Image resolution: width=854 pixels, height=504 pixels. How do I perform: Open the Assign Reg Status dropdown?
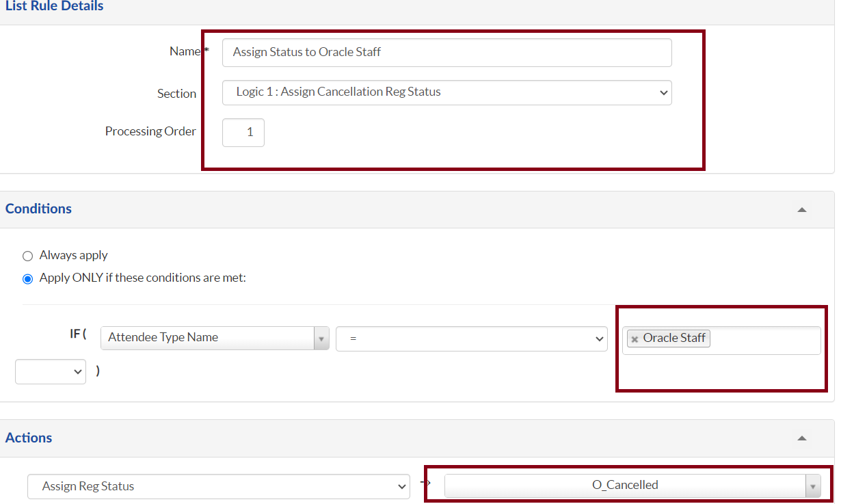(218, 487)
